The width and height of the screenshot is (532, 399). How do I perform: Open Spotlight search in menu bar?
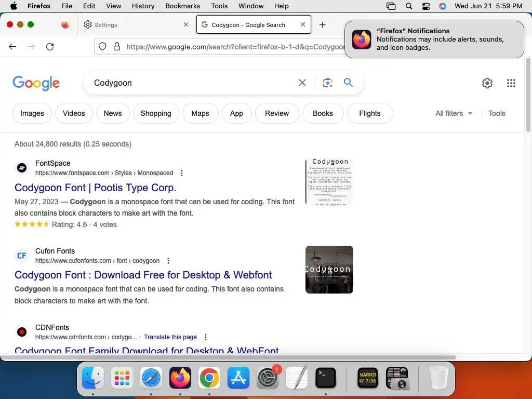409,6
